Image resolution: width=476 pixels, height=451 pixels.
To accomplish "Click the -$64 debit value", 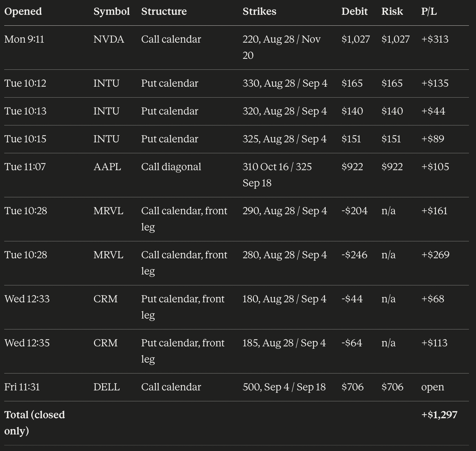I will tap(352, 343).
